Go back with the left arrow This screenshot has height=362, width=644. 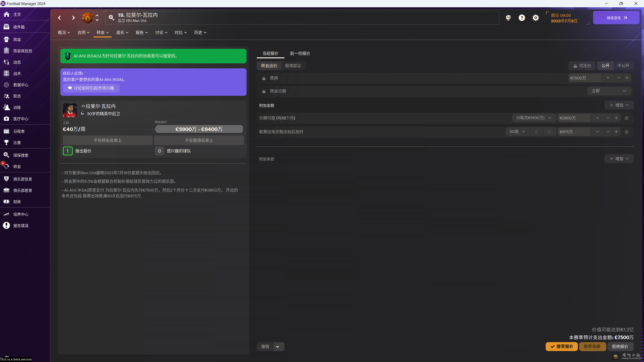pos(59,18)
